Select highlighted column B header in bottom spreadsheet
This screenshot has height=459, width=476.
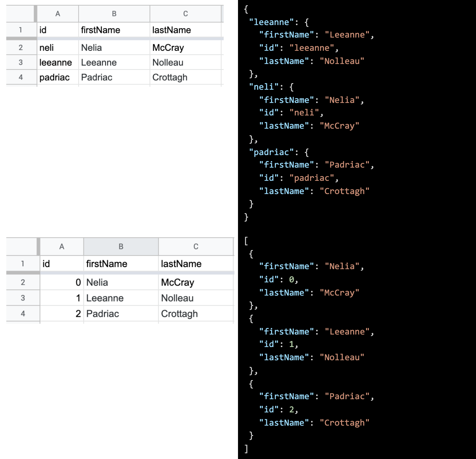[x=121, y=247]
